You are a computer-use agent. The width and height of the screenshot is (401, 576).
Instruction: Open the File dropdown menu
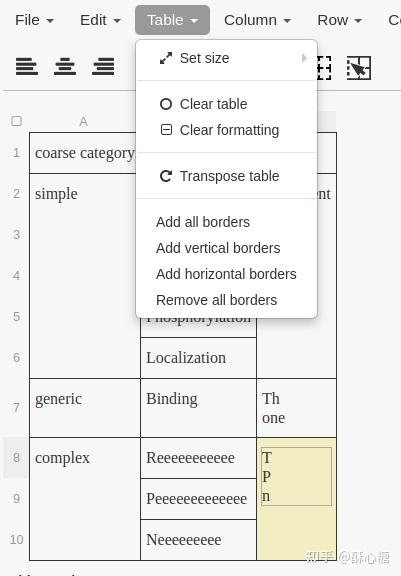(x=34, y=20)
